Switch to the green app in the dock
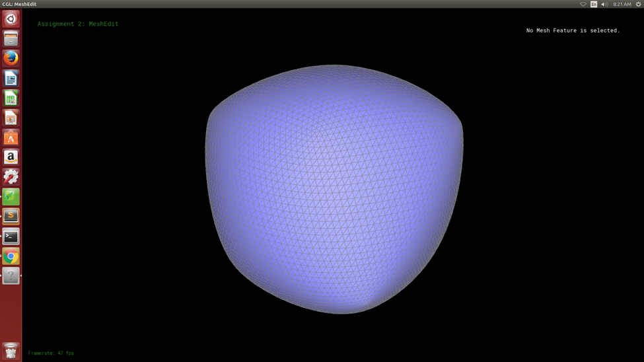Image resolution: width=644 pixels, height=362 pixels. [x=11, y=197]
